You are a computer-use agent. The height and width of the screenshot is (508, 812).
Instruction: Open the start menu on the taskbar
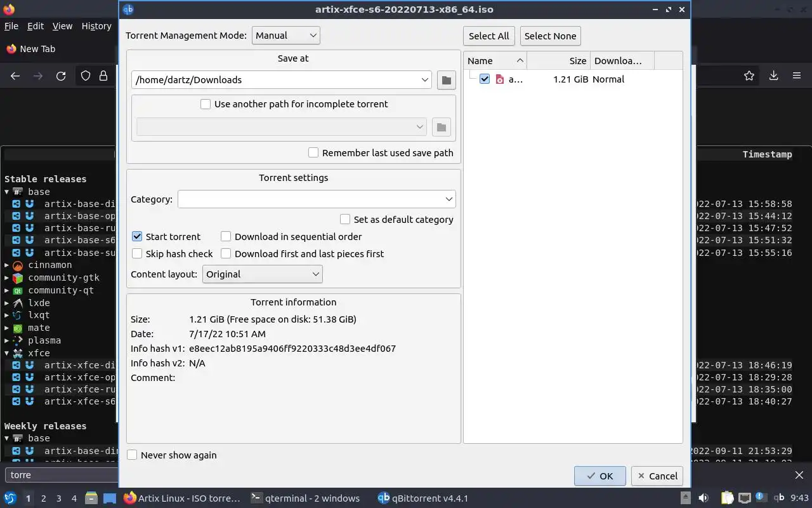(10, 498)
